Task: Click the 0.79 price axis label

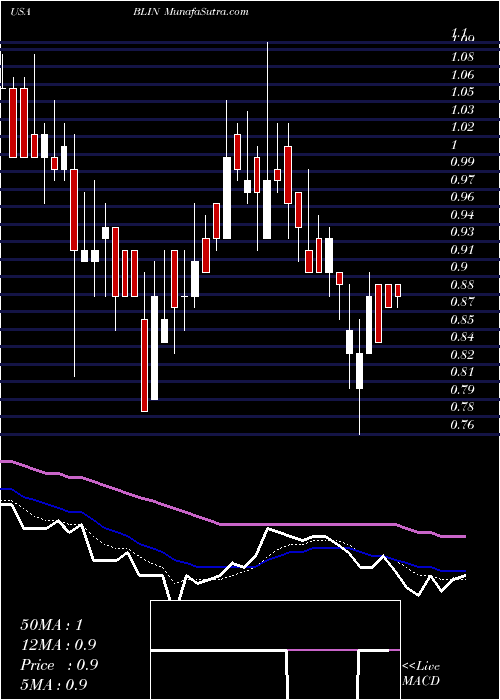Action: (462, 390)
